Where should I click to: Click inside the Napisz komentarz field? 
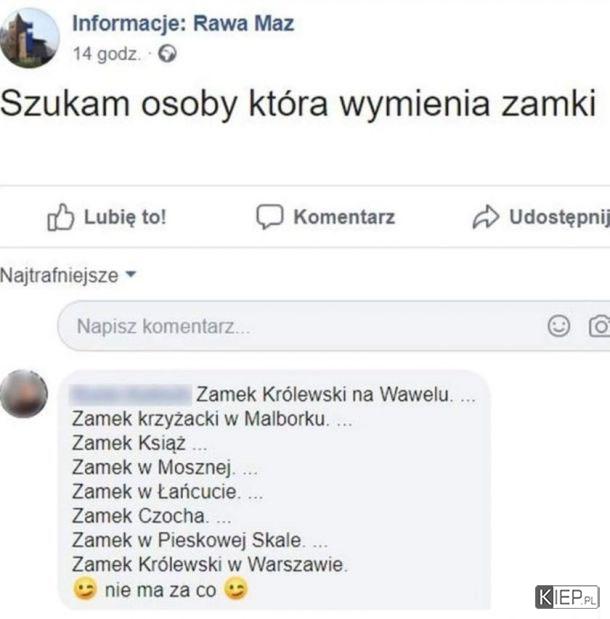click(x=334, y=326)
